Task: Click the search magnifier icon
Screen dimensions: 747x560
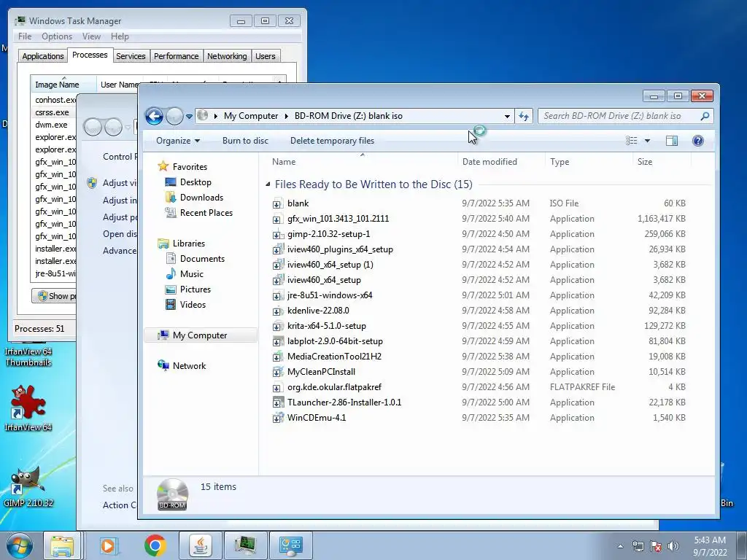Action: coord(705,116)
